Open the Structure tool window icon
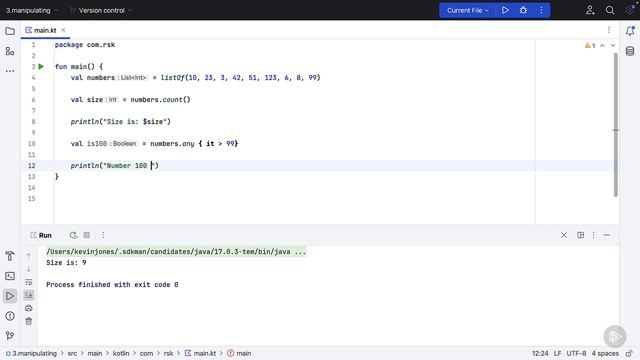Viewport: 640px width, 360px height. pos(10,51)
